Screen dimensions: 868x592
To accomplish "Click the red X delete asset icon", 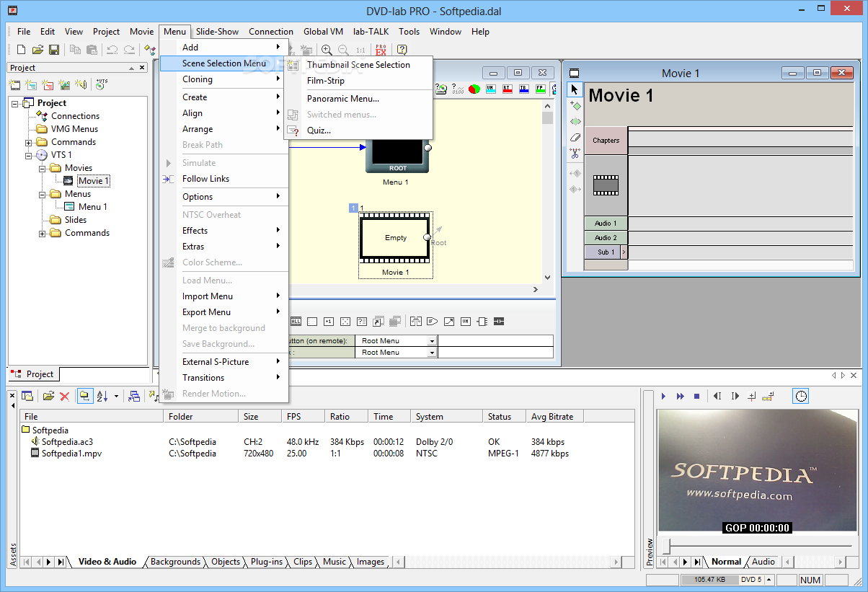I will [64, 396].
